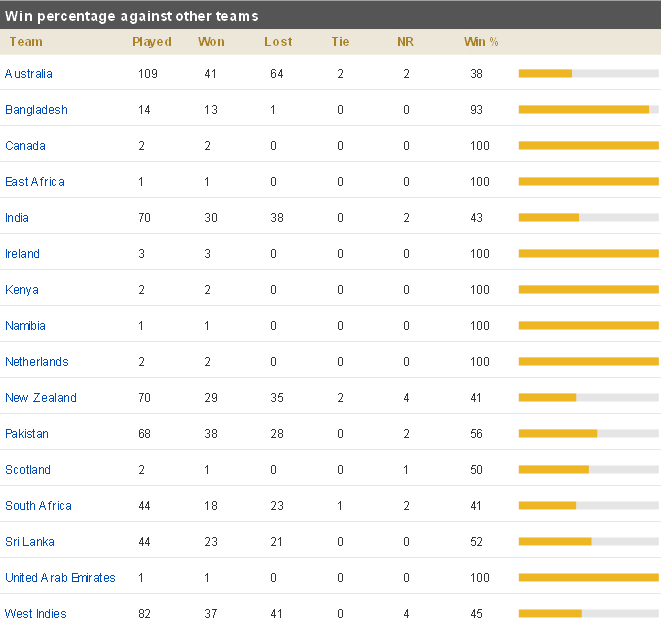Open the East Africa team link

coord(35,182)
